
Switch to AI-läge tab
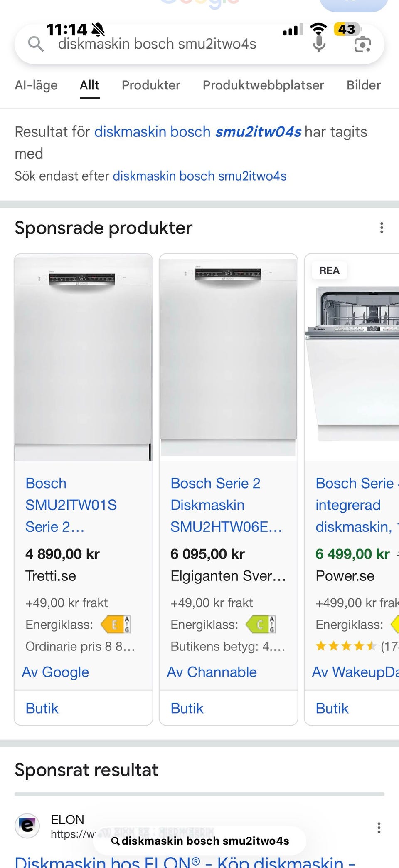click(x=36, y=85)
